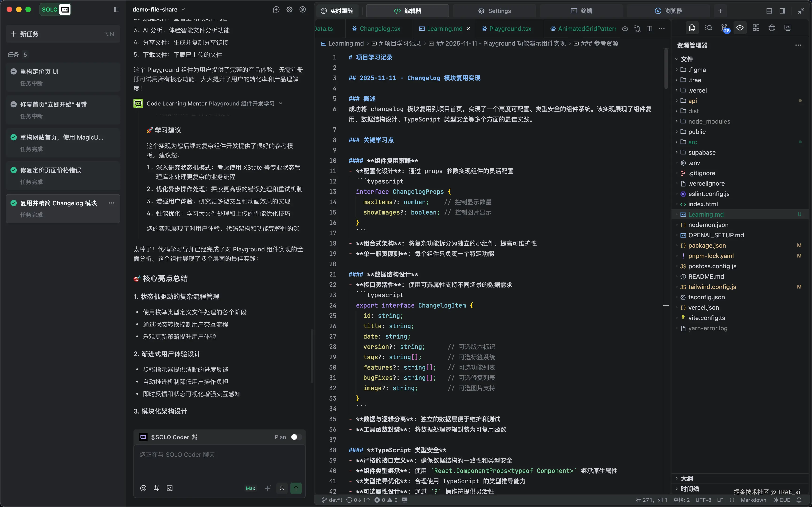Open the Playground.tsx editor tab
This screenshot has height=507, width=812.
coord(510,29)
